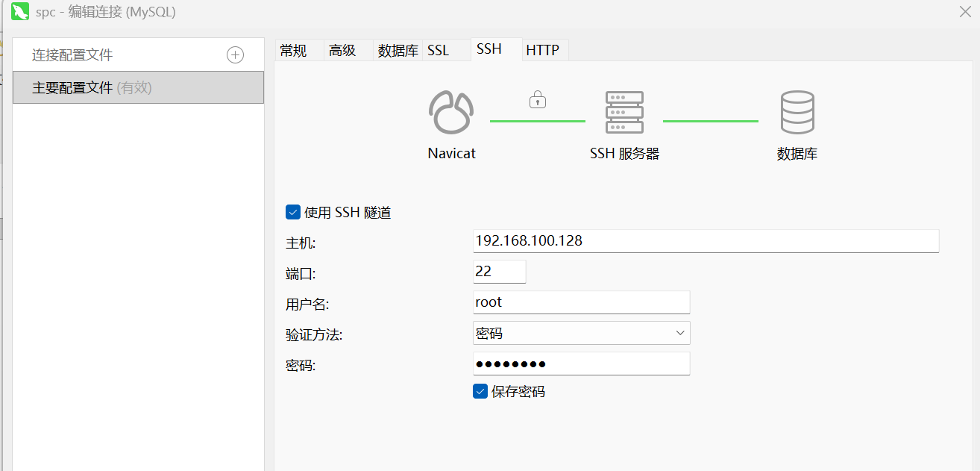
Task: Add a new connection profile with plus icon
Action: [235, 55]
